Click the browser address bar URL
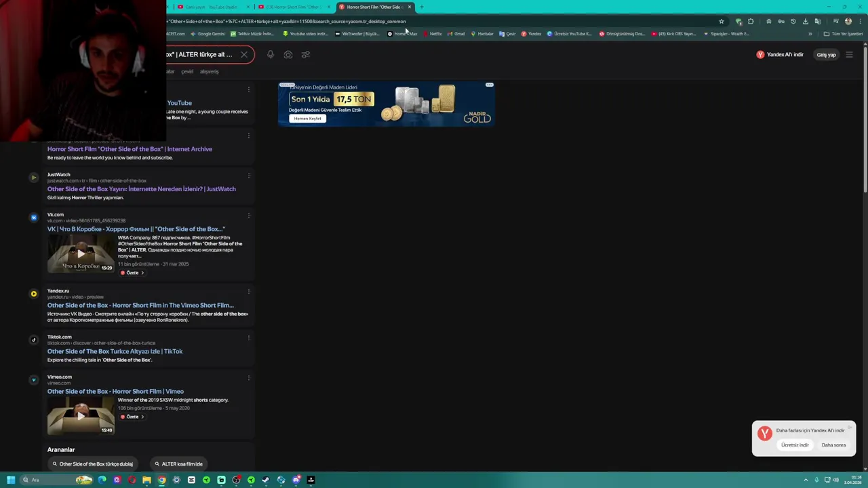868x488 pixels. click(x=286, y=21)
